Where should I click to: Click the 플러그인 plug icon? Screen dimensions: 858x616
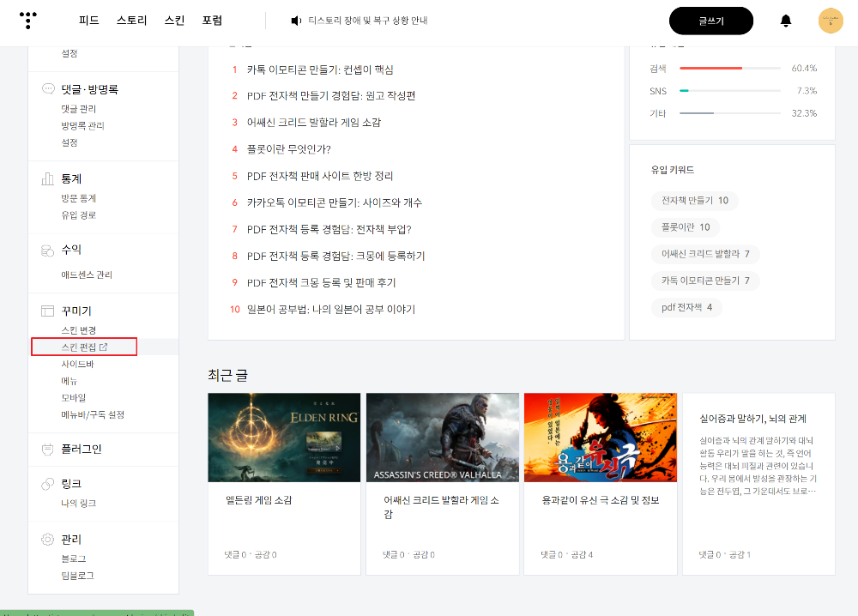[47, 450]
